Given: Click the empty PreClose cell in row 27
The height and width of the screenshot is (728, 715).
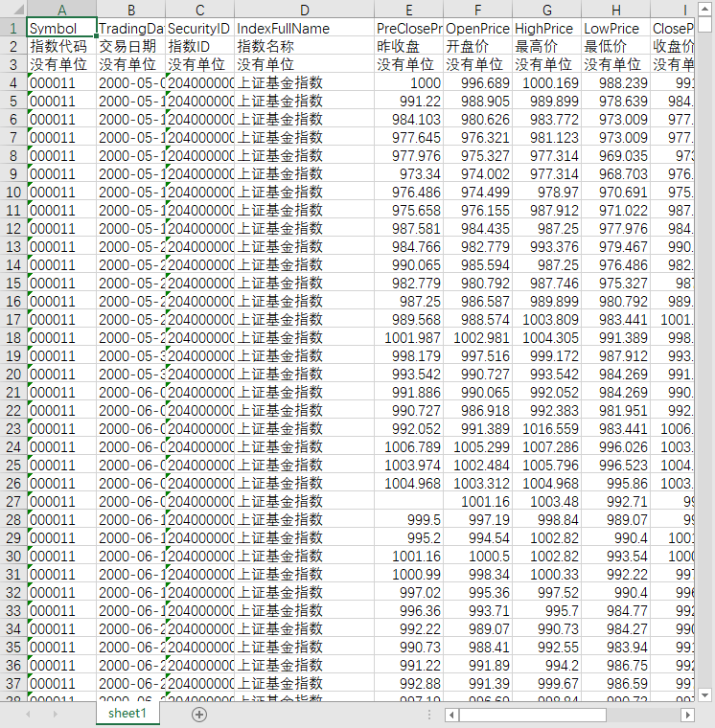Looking at the screenshot, I should coord(409,501).
